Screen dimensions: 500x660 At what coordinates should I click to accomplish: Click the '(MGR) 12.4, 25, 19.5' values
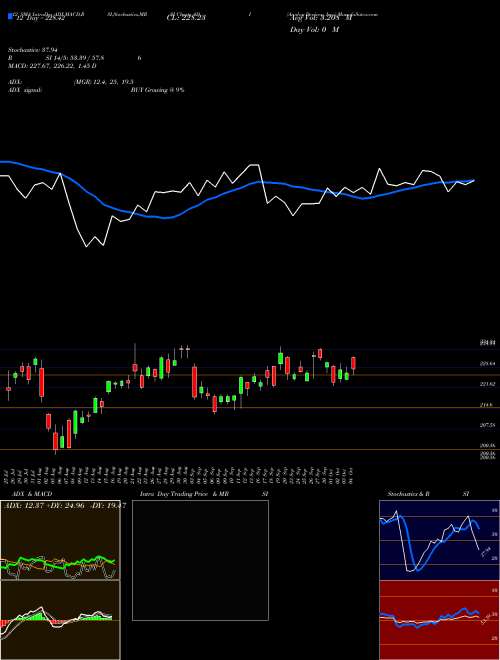point(103,82)
